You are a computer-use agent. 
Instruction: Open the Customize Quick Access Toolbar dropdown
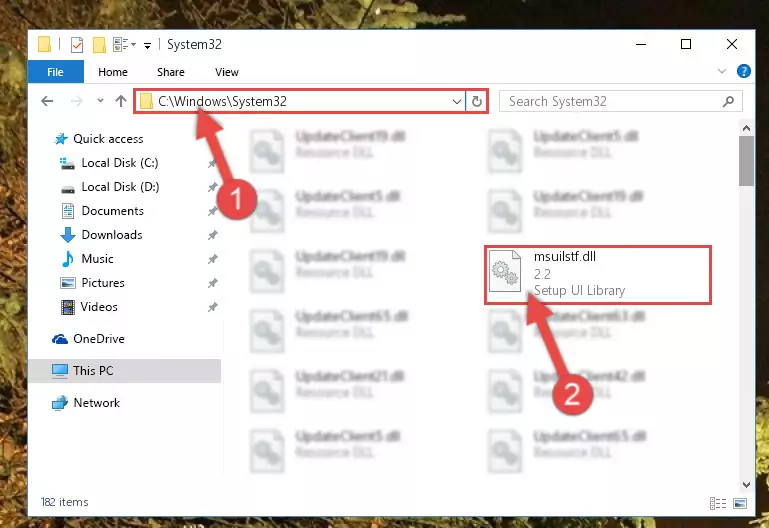pos(147,46)
